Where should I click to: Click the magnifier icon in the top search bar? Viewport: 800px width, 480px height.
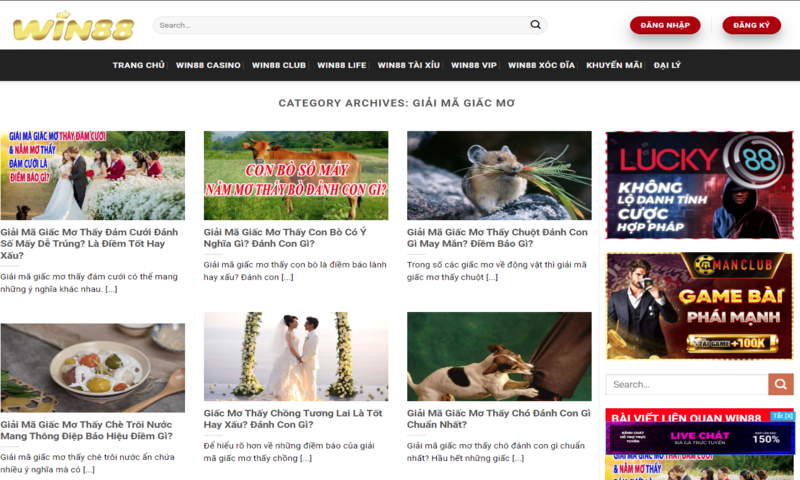535,24
